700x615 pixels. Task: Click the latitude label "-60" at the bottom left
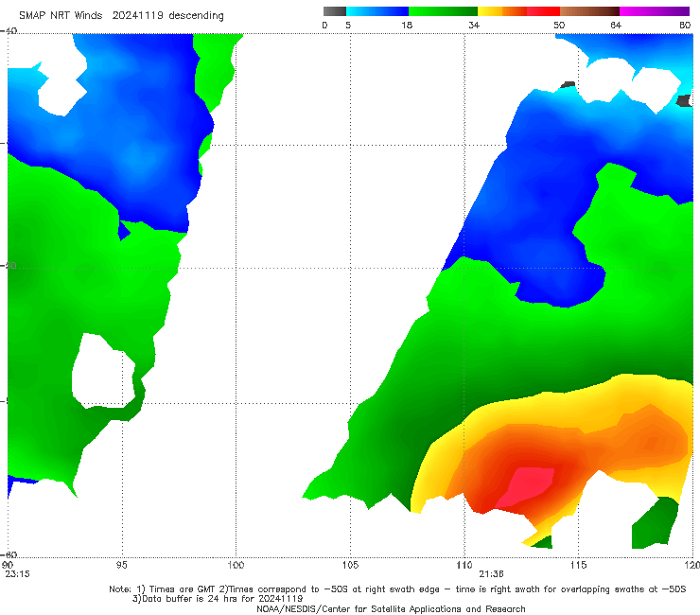pyautogui.click(x=9, y=554)
